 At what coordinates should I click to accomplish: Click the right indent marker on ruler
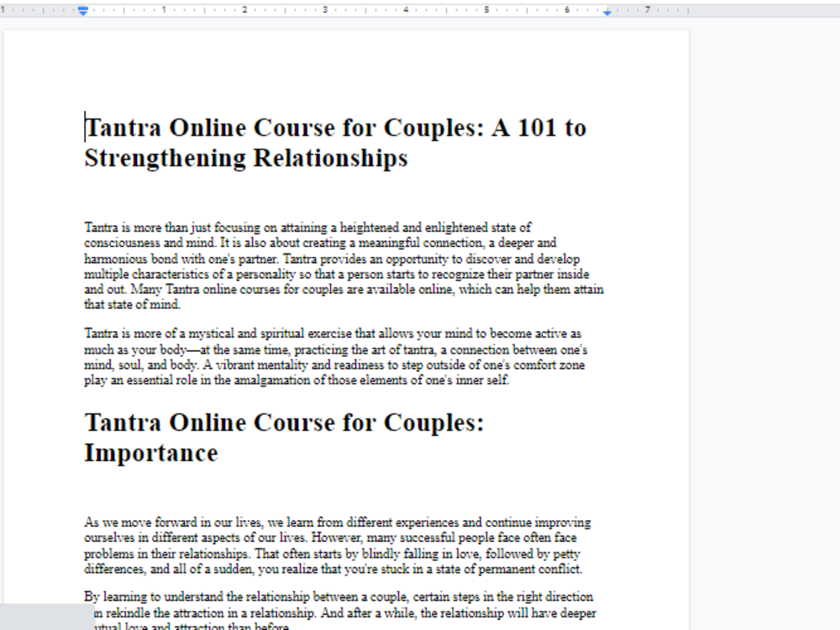(607, 13)
